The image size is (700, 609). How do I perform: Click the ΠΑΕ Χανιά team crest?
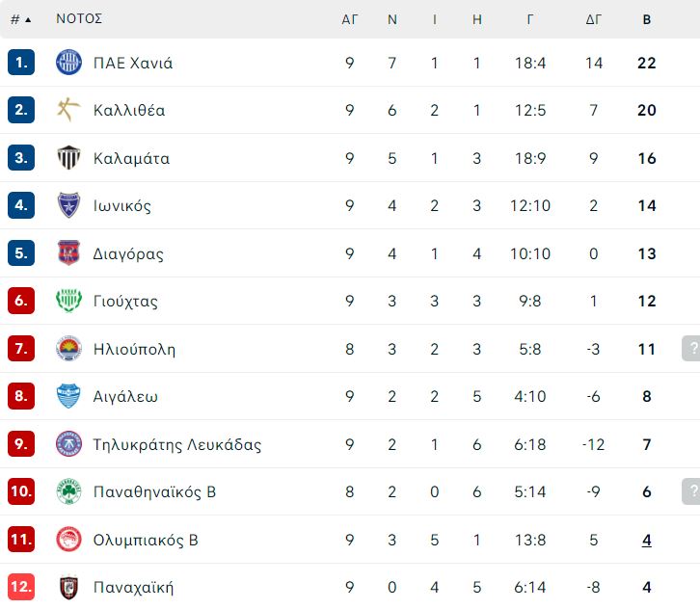pyautogui.click(x=68, y=62)
